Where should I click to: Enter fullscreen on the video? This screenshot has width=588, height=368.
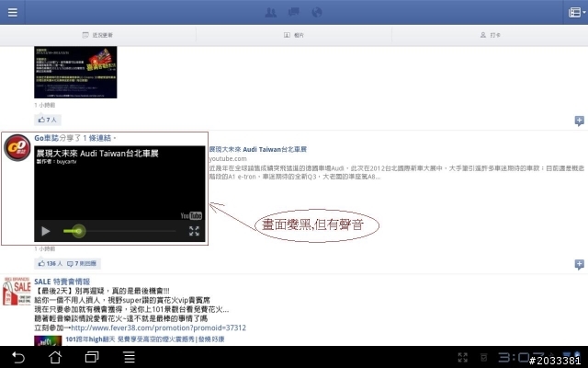[194, 231]
